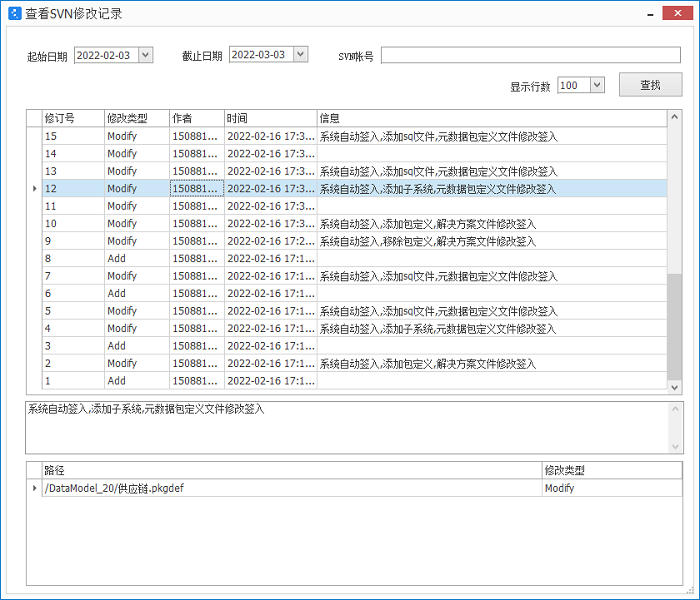Click the app icon in title bar
Image resolution: width=700 pixels, height=600 pixels.
pos(14,13)
